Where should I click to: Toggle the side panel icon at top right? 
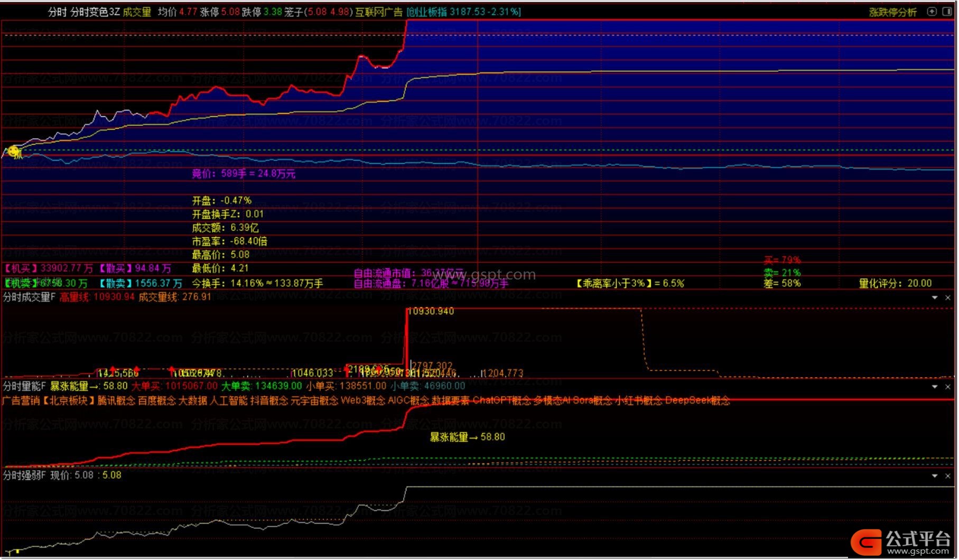click(x=947, y=11)
